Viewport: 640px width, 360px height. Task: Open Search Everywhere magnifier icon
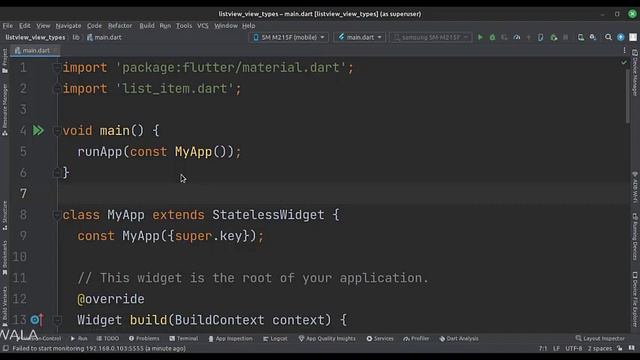click(608, 37)
